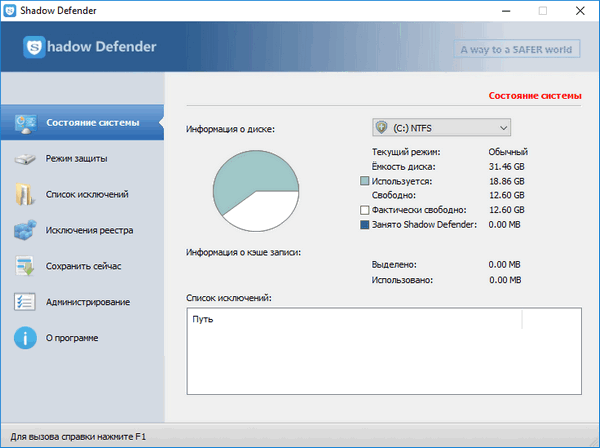Screen dimensions: 600x448
Task: Click the Protection Mode drive icon
Action: [25, 159]
